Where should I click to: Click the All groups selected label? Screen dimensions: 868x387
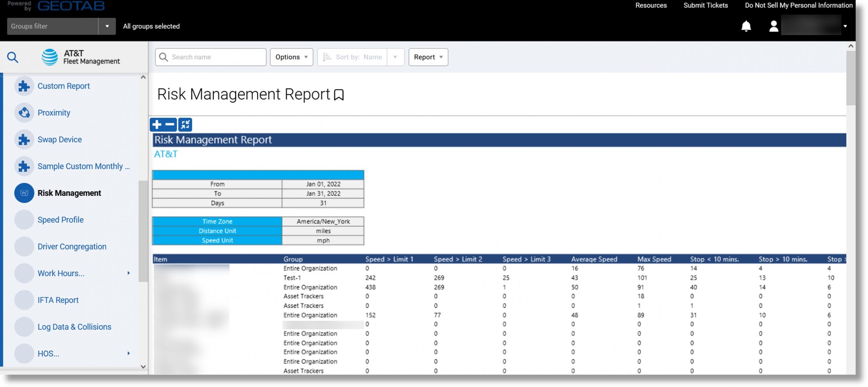pyautogui.click(x=151, y=26)
